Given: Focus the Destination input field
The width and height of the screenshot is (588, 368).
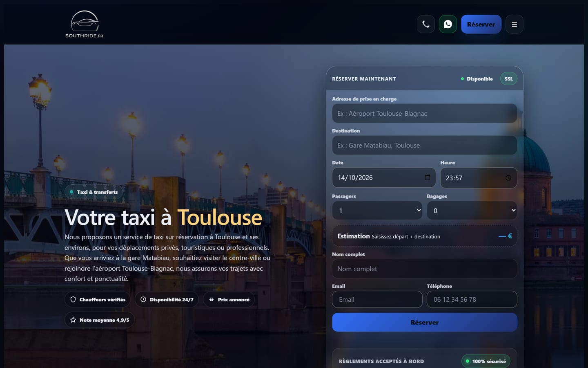Looking at the screenshot, I should [425, 145].
